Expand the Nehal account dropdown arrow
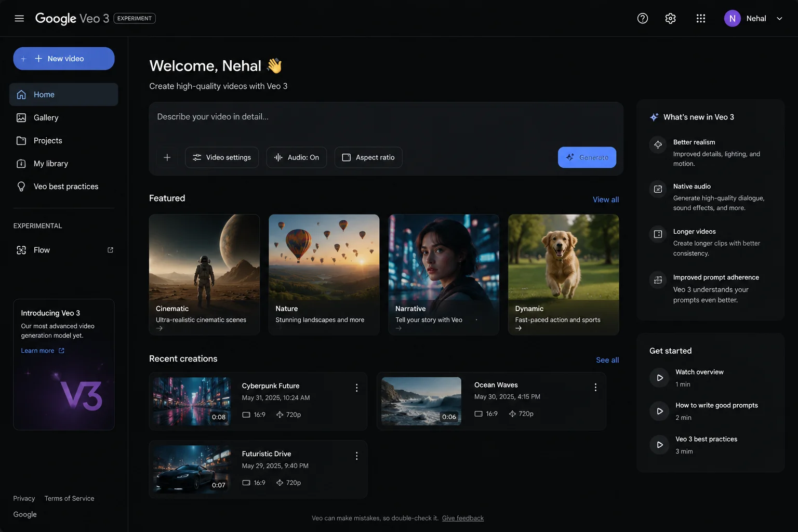 779,18
